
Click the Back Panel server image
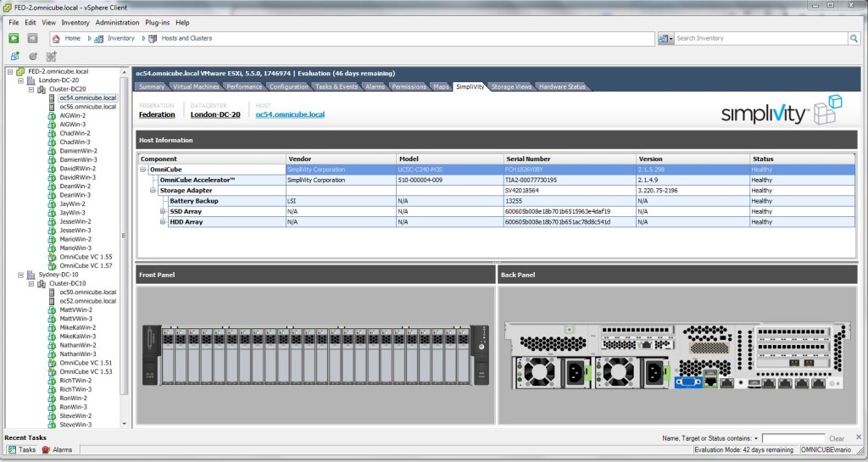point(677,354)
